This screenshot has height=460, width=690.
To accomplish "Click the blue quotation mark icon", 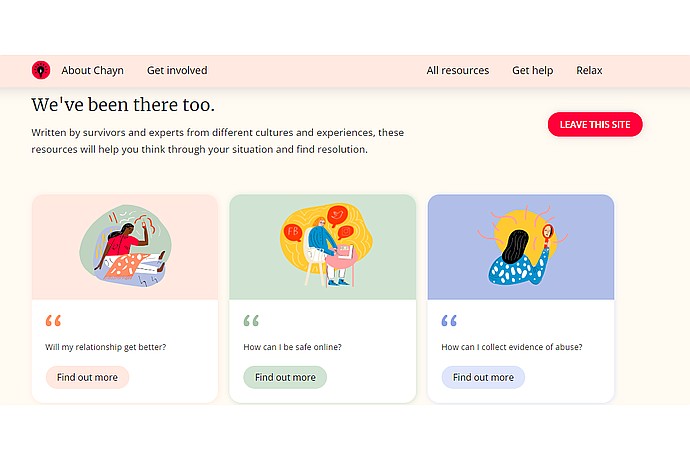I will click(x=449, y=320).
